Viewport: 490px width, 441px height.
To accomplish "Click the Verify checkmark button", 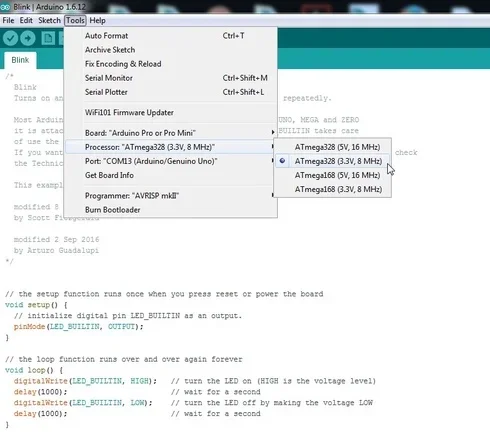I will click(10, 38).
